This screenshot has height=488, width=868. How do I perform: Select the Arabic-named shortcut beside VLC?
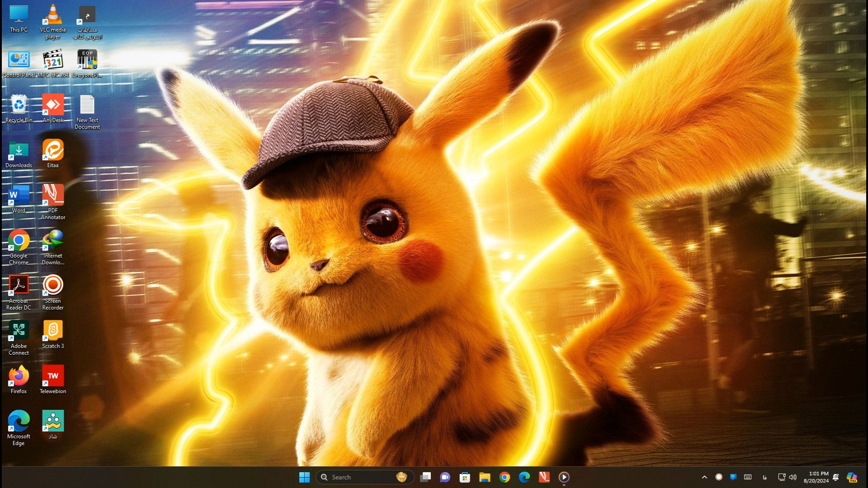[x=87, y=22]
